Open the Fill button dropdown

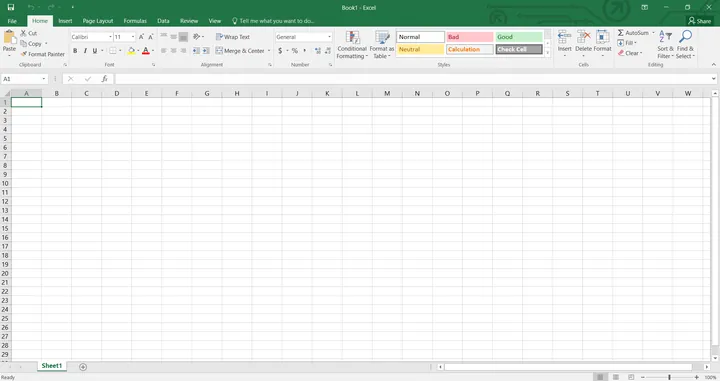636,43
